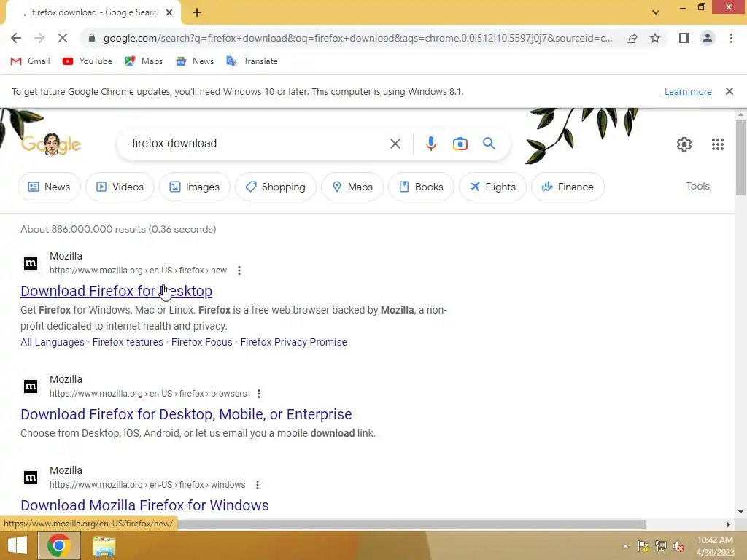
Task: Filter results by Shopping
Action: pyautogui.click(x=275, y=187)
